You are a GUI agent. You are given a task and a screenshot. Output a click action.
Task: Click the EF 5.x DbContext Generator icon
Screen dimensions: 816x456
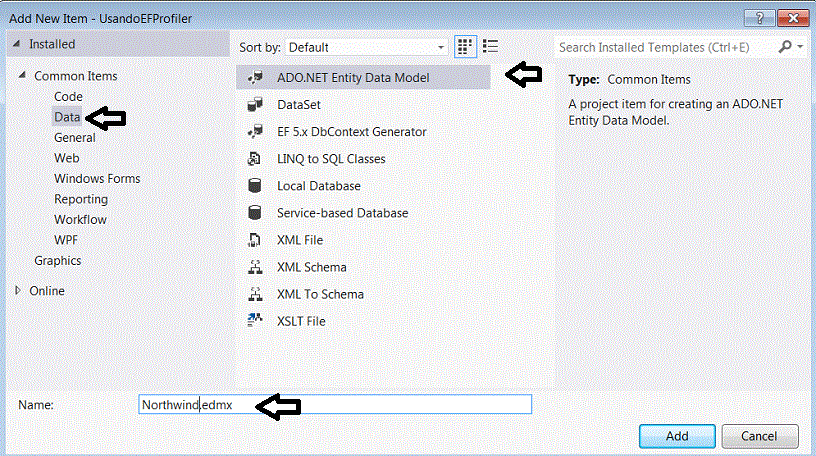255,131
